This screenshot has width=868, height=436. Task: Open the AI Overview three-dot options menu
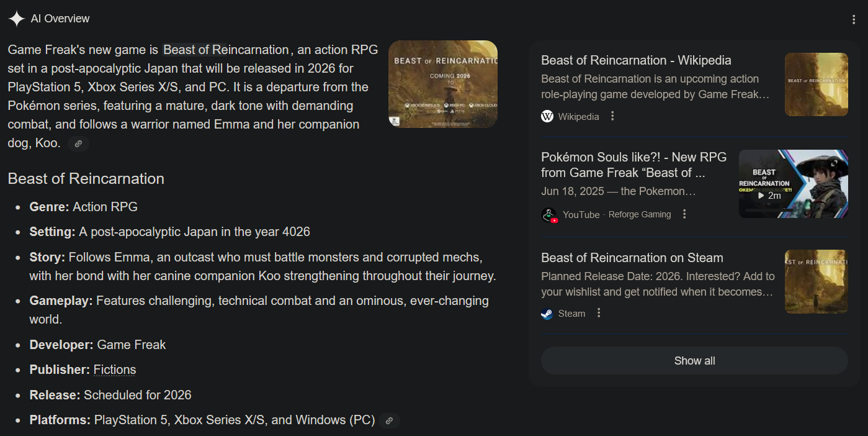point(854,19)
